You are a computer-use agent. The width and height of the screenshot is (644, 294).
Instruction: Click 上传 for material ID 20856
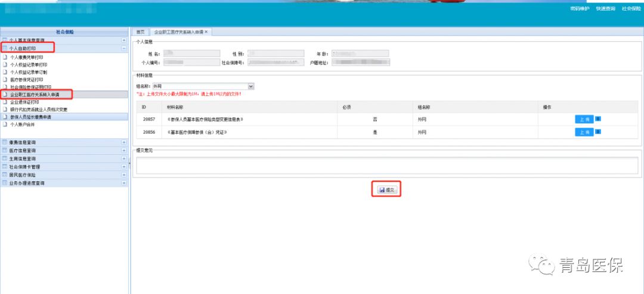coord(584,132)
